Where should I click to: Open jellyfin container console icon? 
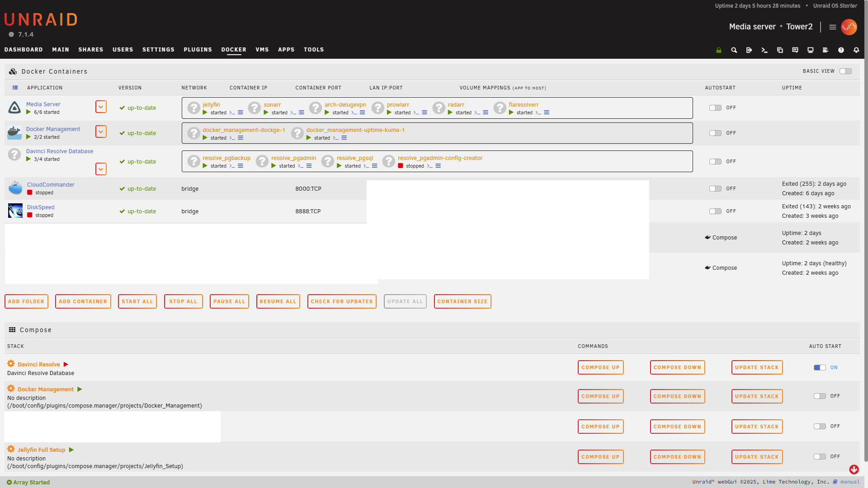232,113
